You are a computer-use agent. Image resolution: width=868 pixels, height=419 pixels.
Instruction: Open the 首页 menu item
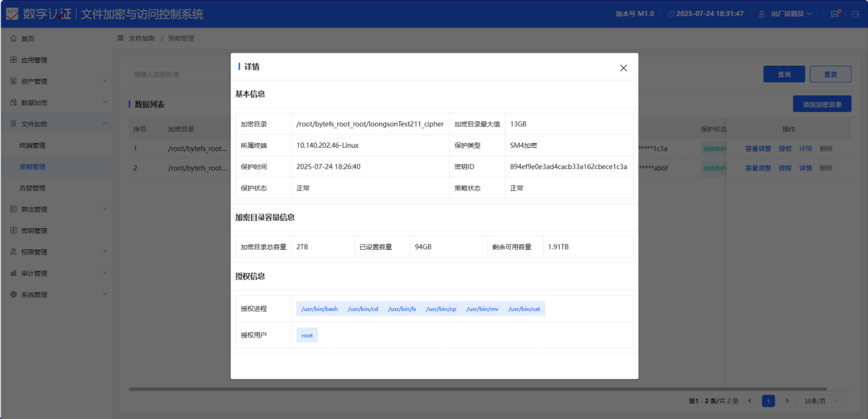coord(56,39)
